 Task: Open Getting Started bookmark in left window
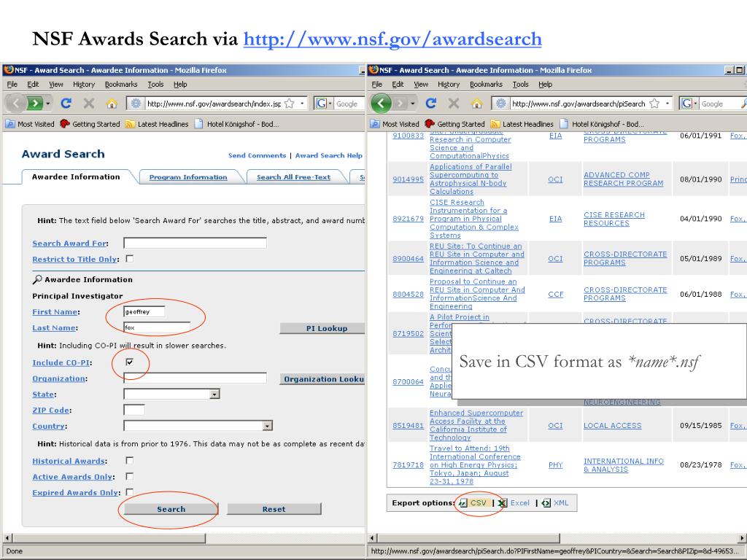90,124
